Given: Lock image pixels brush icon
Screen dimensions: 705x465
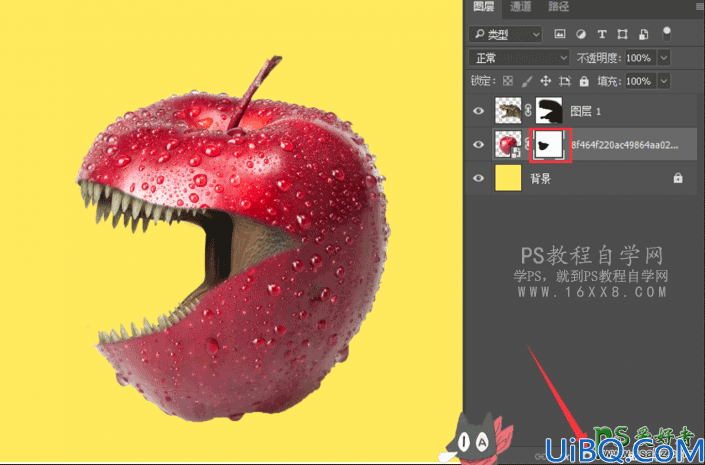Looking at the screenshot, I should click(527, 81).
